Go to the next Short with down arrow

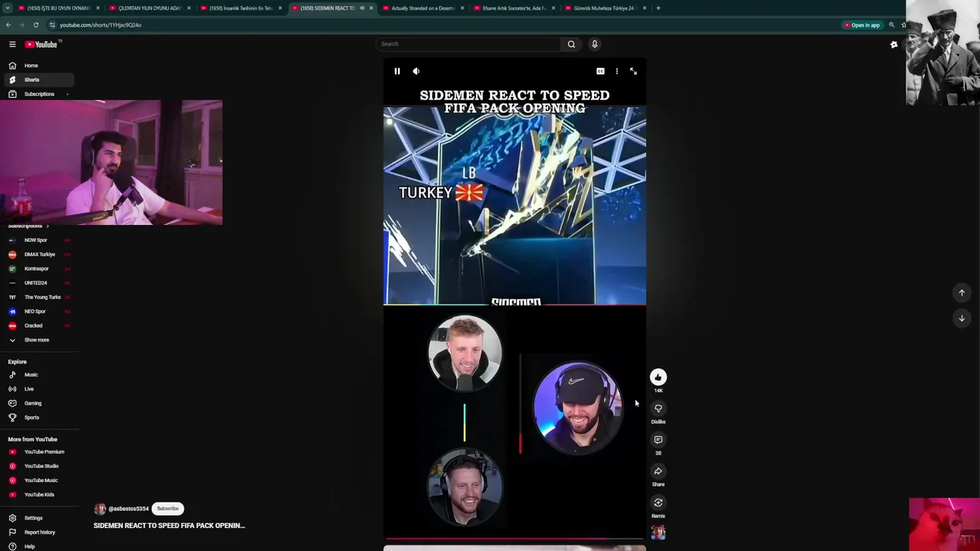[962, 318]
